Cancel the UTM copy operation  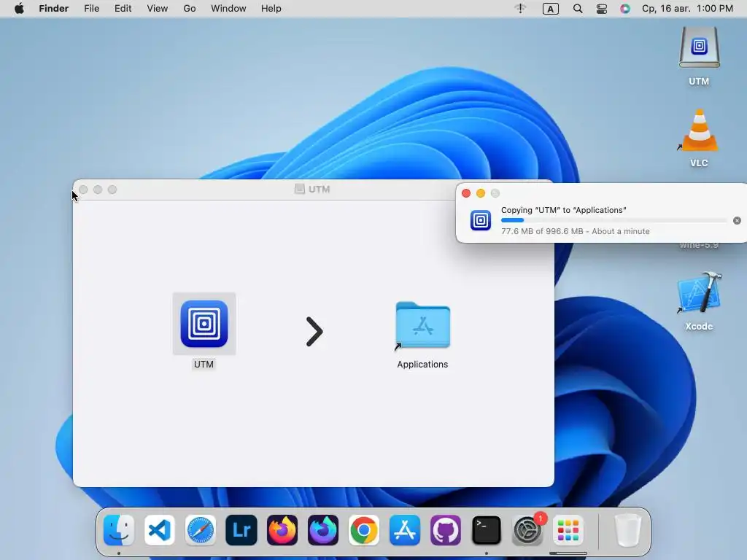[737, 220]
